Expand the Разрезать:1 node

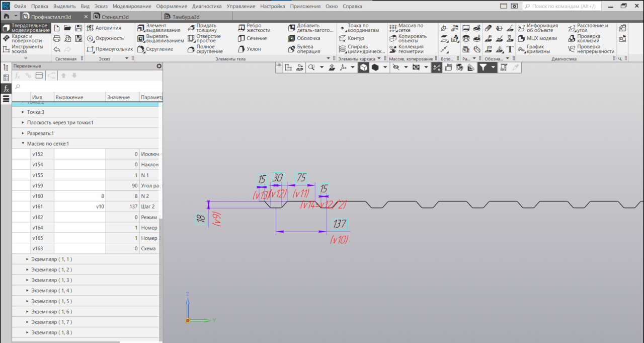23,133
